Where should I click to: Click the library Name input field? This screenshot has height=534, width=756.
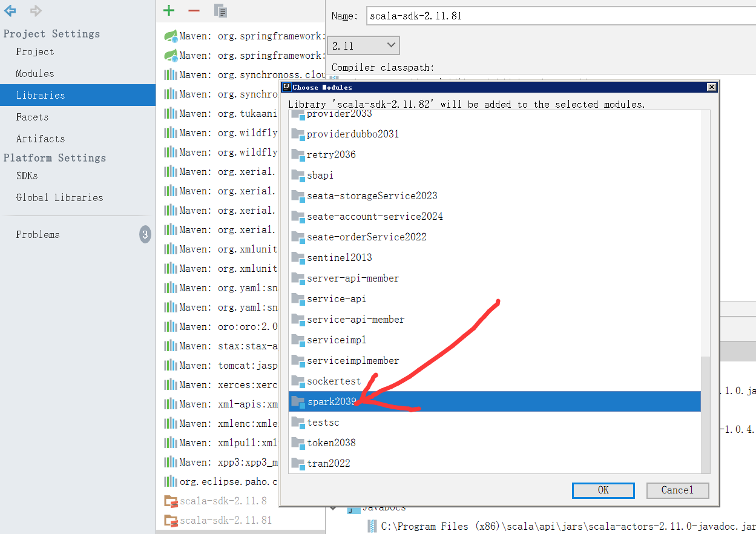pyautogui.click(x=560, y=16)
